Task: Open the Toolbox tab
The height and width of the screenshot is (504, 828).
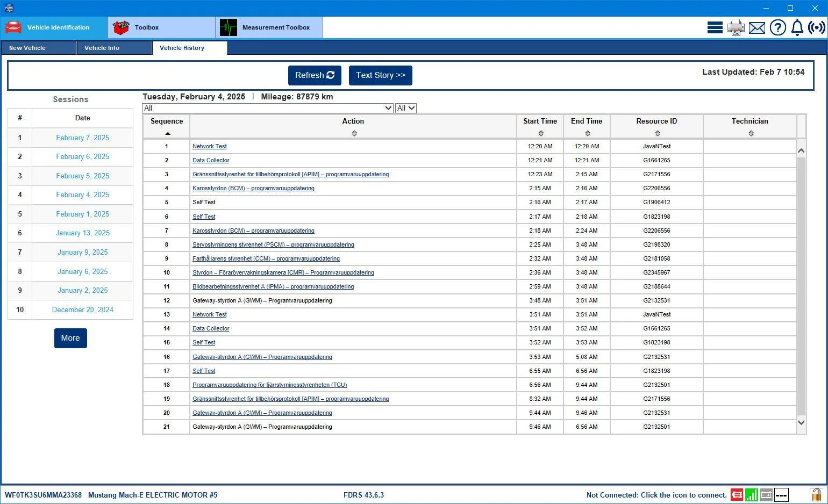Action: (x=162, y=27)
